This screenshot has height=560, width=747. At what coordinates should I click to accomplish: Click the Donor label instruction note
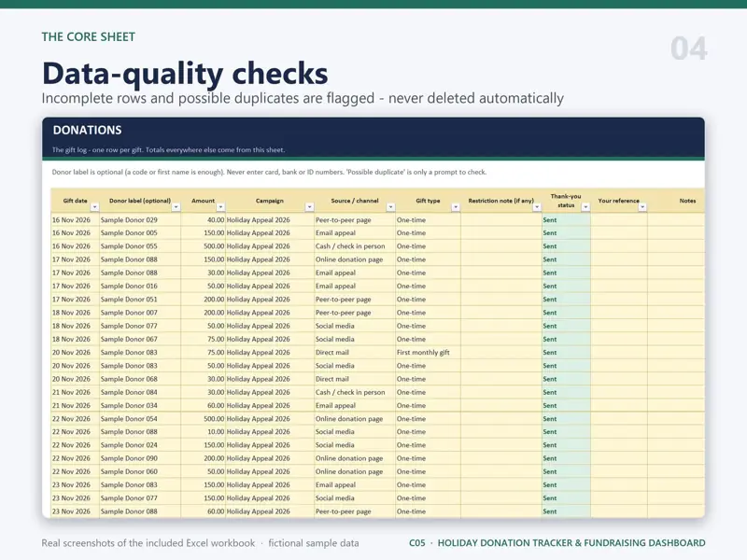point(269,173)
